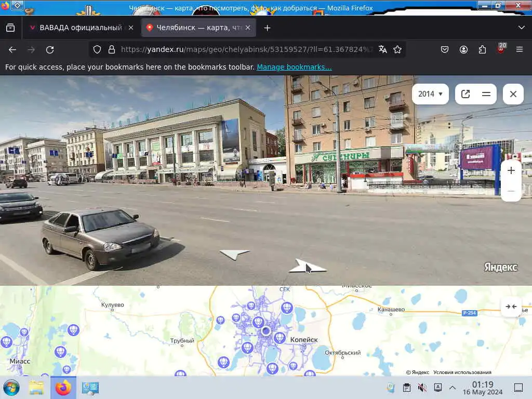Open the system settings taskbar icon
This screenshot has height=399, width=532.
(90, 388)
